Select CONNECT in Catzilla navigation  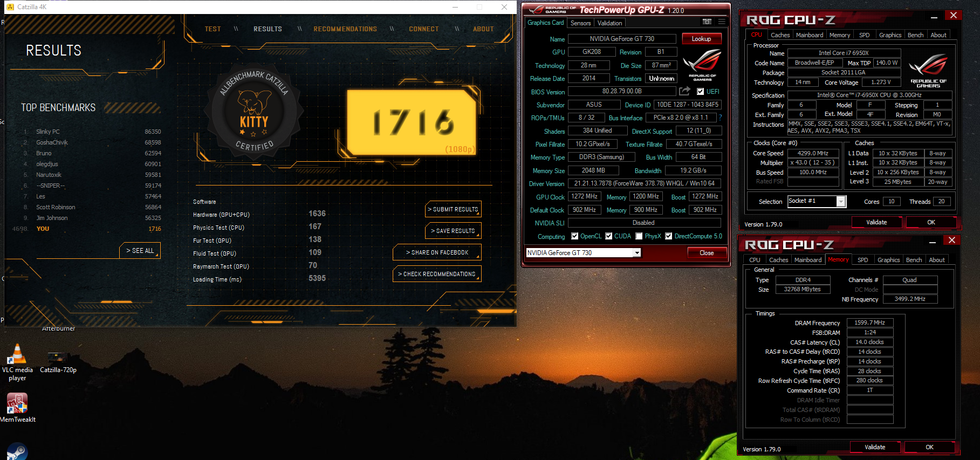(x=423, y=29)
